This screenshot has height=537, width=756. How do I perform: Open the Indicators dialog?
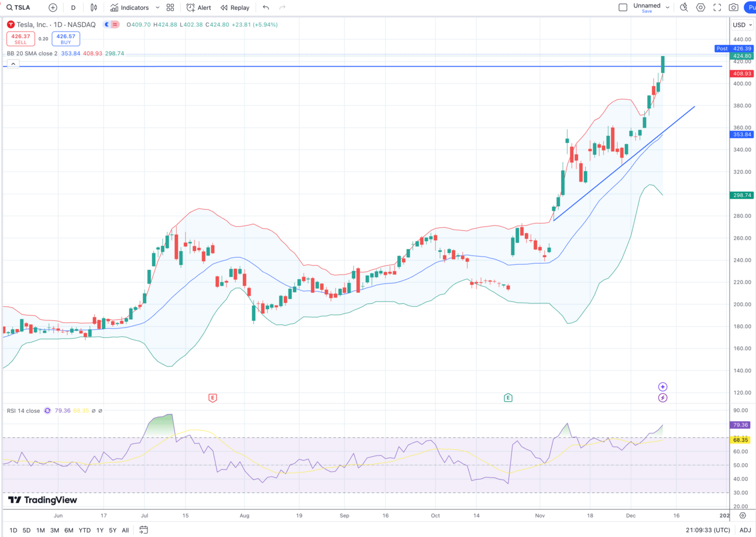pos(129,8)
